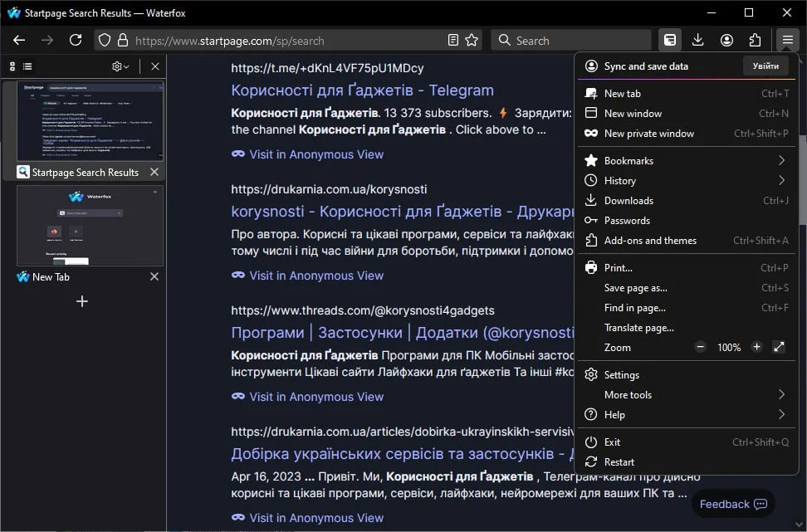
Task: Open Settings from the menu
Action: coord(687,374)
